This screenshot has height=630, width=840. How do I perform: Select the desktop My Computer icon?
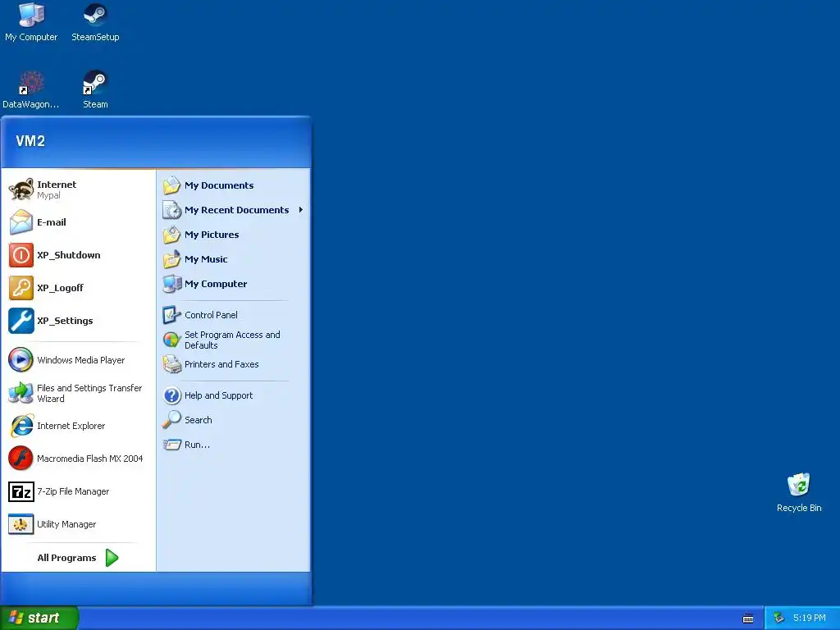tap(31, 22)
